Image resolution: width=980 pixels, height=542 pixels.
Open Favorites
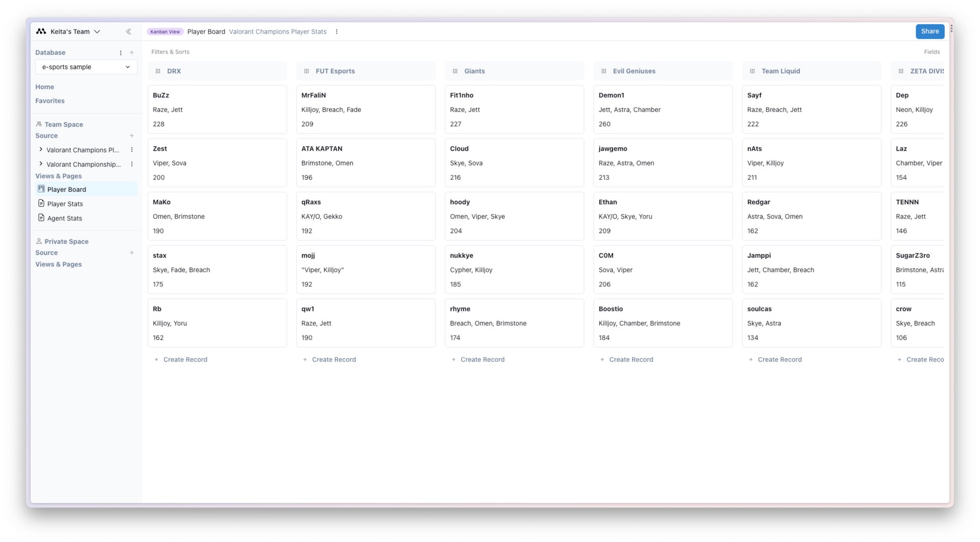[50, 101]
